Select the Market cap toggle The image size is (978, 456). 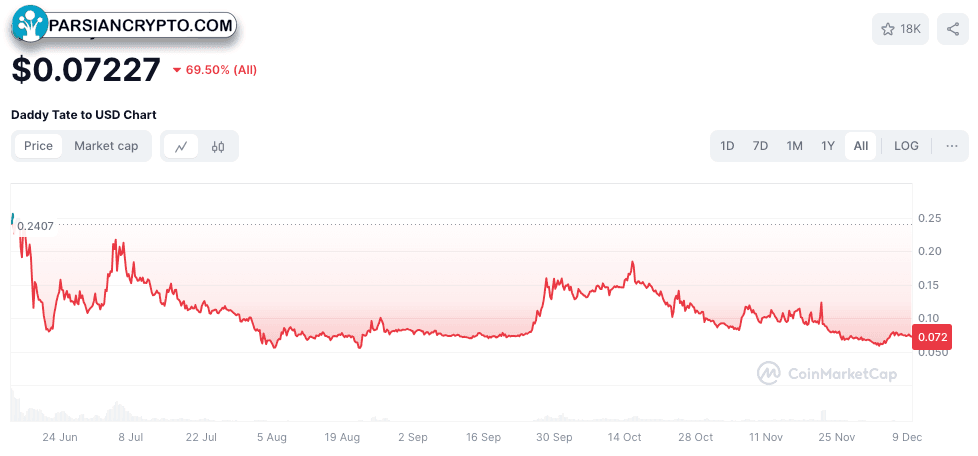click(106, 146)
